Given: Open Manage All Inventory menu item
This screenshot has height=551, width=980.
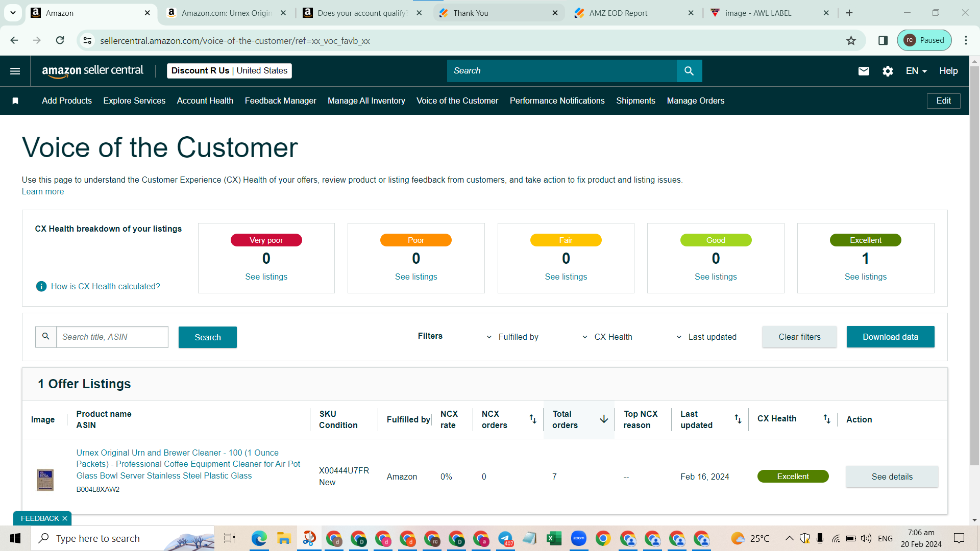Looking at the screenshot, I should 366,101.
